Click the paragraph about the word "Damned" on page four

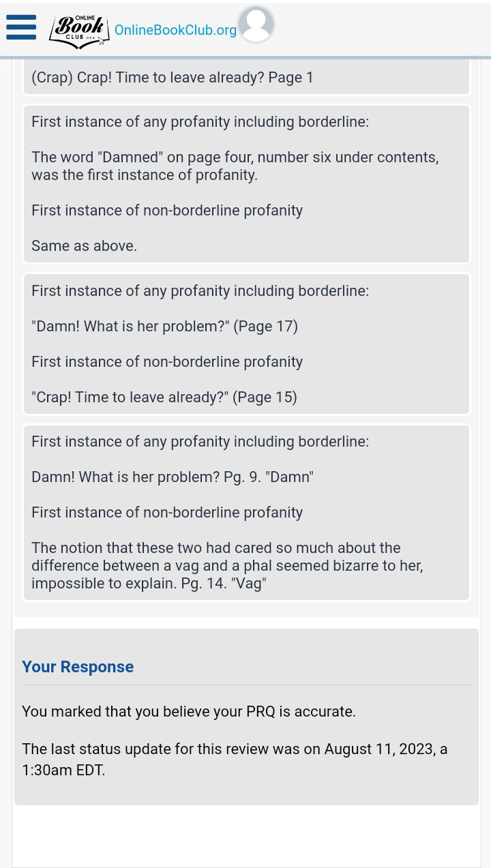[x=235, y=166]
